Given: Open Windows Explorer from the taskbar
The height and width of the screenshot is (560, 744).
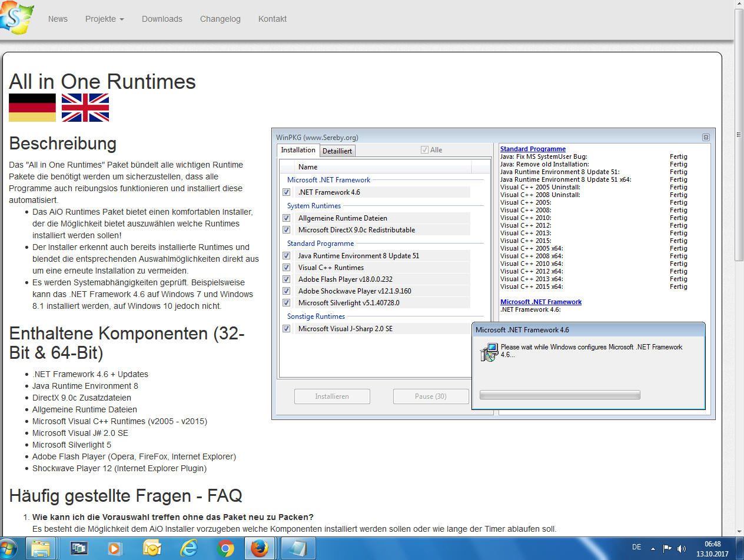Looking at the screenshot, I should click(x=41, y=549).
